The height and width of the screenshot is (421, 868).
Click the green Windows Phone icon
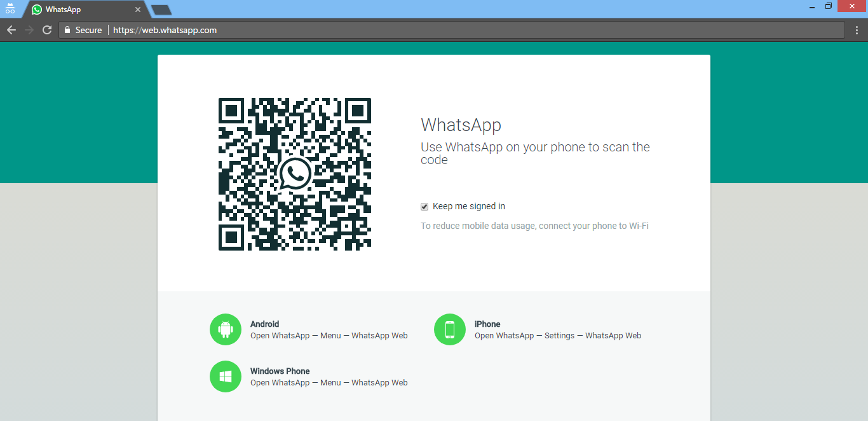tap(226, 376)
